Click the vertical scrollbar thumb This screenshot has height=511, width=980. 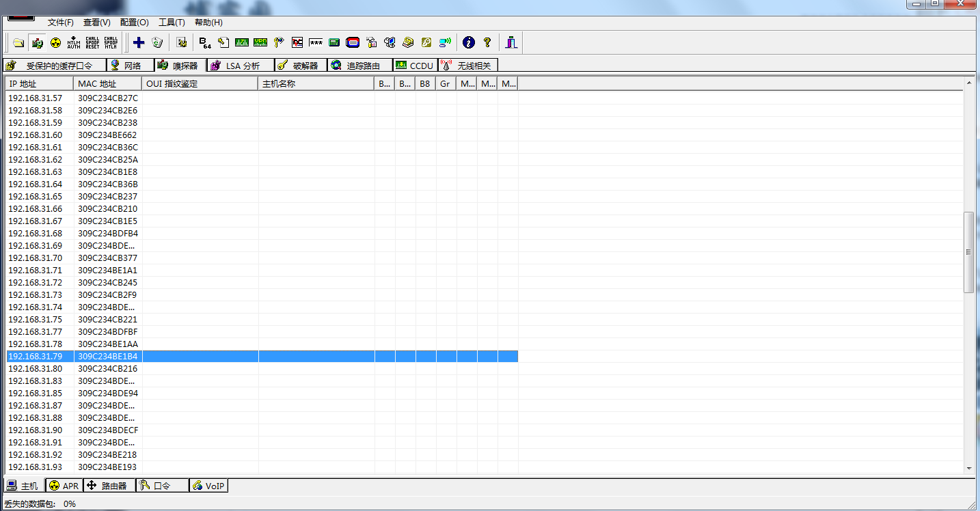[968, 252]
